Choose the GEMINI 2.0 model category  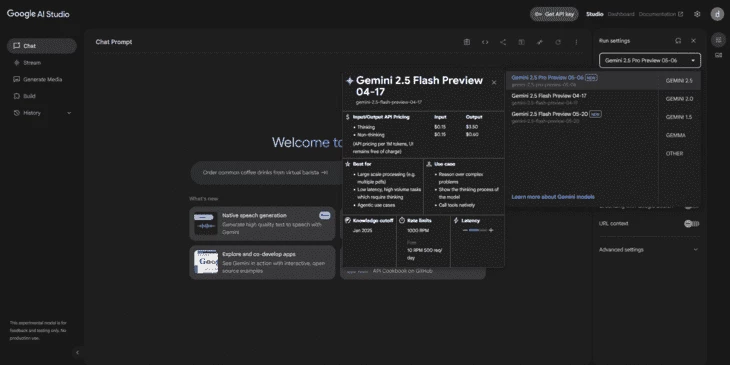click(679, 99)
